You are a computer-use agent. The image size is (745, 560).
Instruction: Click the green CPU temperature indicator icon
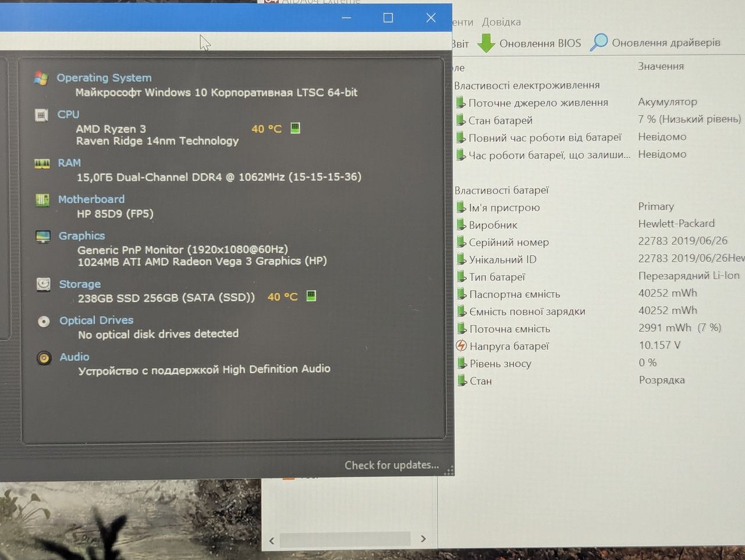click(295, 128)
